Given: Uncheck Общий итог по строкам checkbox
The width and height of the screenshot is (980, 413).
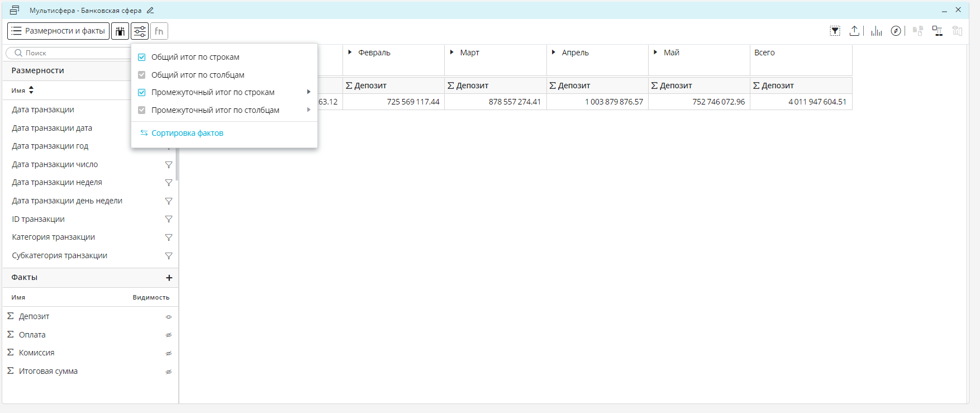Looking at the screenshot, I should [142, 57].
